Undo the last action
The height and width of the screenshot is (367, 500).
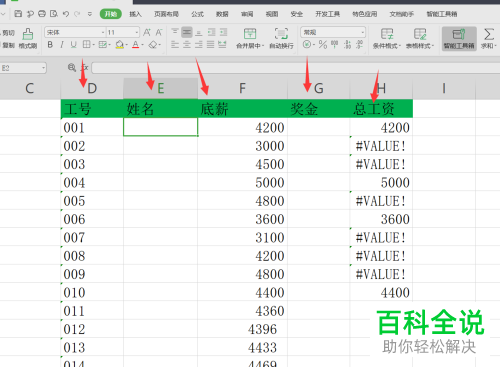tap(66, 14)
